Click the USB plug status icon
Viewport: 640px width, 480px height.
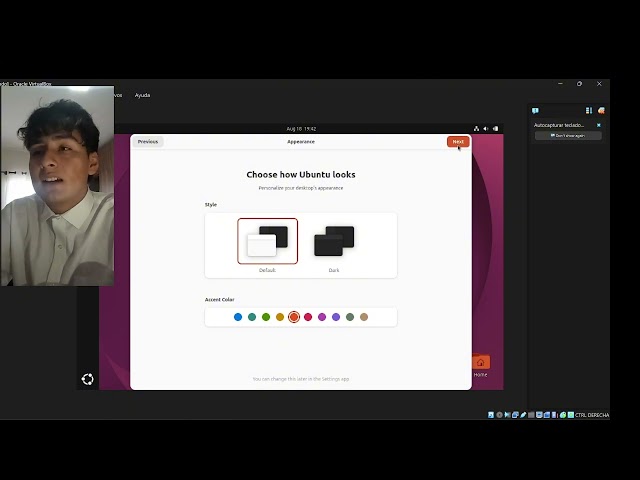point(523,415)
